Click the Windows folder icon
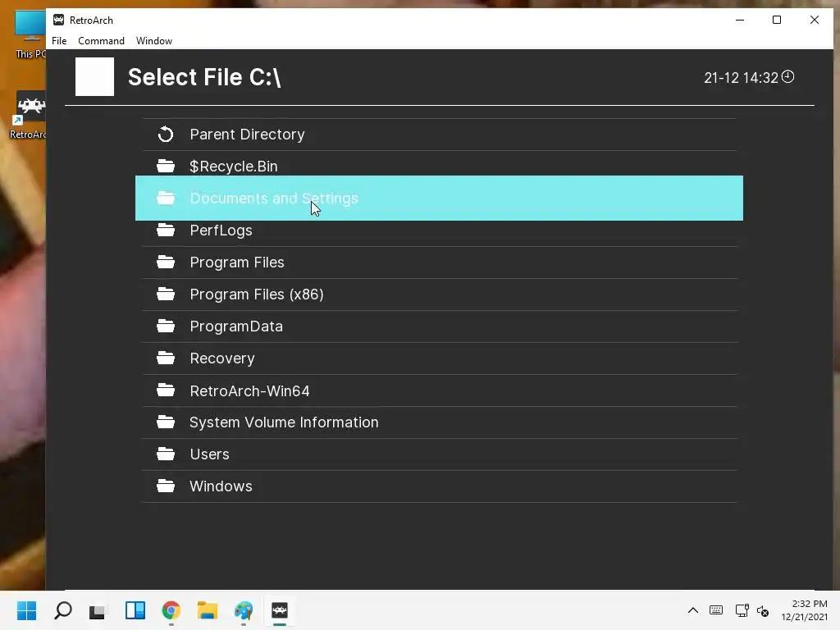The height and width of the screenshot is (630, 840). tap(166, 486)
